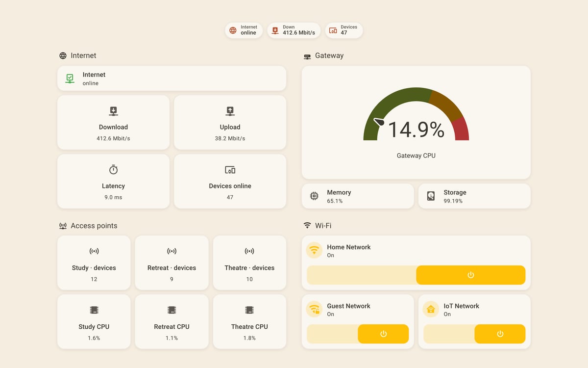Click the Wi-Fi section heading text
The height and width of the screenshot is (368, 588).
[323, 226]
